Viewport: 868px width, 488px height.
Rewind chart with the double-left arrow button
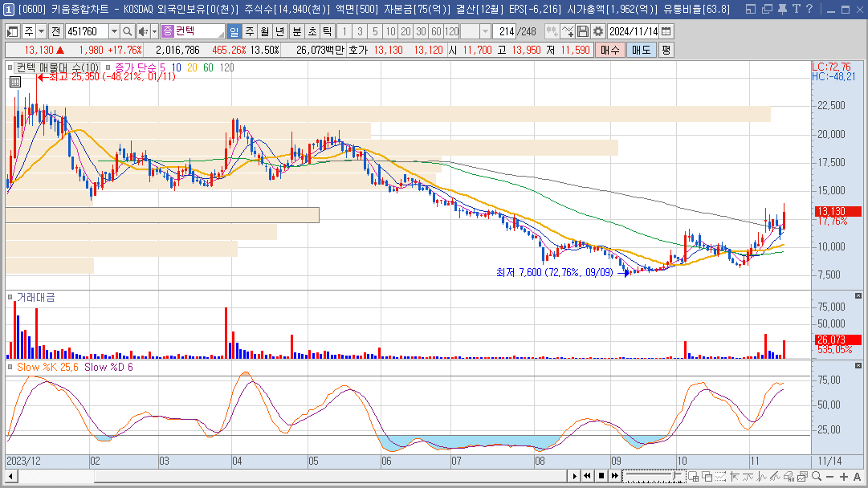[587, 476]
